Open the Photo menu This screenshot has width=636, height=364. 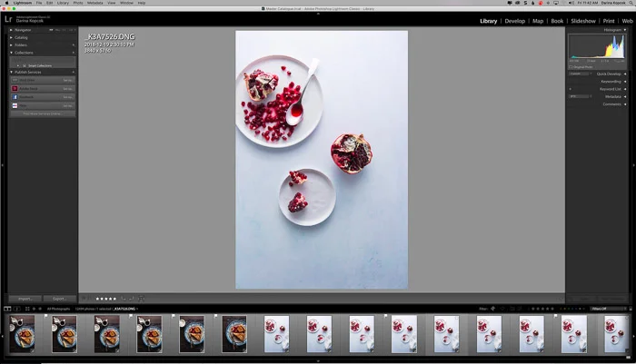(x=78, y=3)
